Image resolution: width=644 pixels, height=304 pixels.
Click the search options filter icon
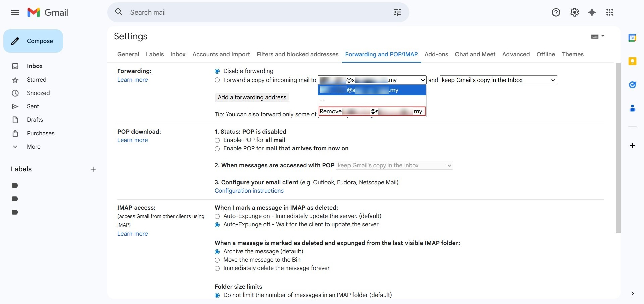pos(397,12)
